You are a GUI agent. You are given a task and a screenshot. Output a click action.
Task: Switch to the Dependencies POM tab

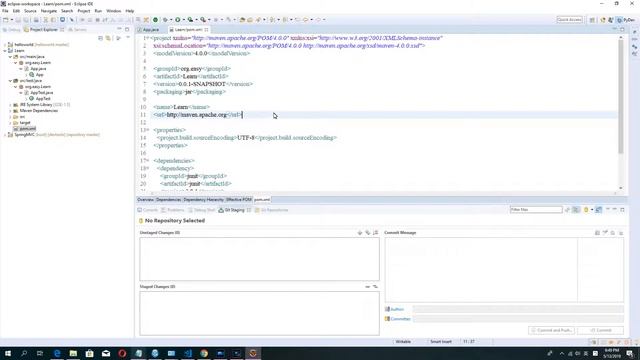pyautogui.click(x=168, y=200)
